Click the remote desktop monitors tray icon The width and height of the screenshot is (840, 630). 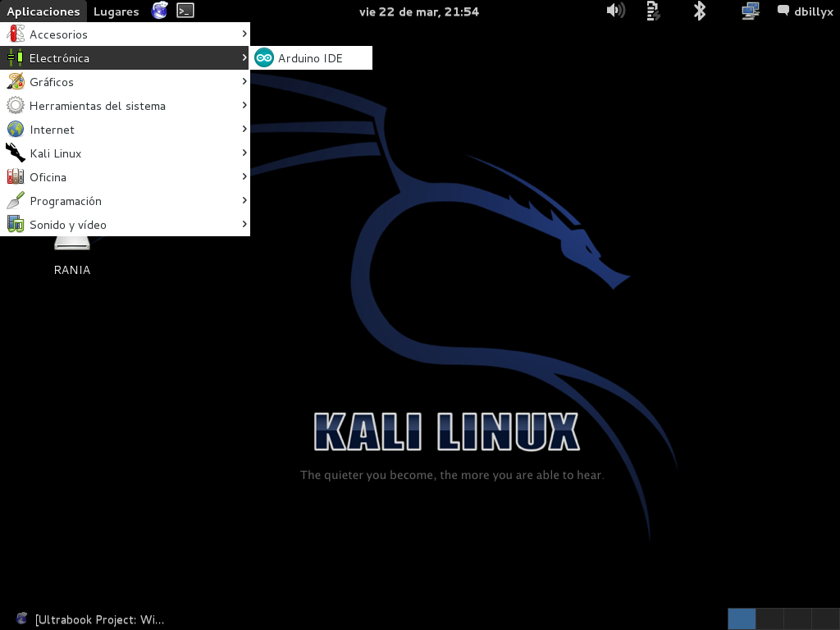point(749,11)
